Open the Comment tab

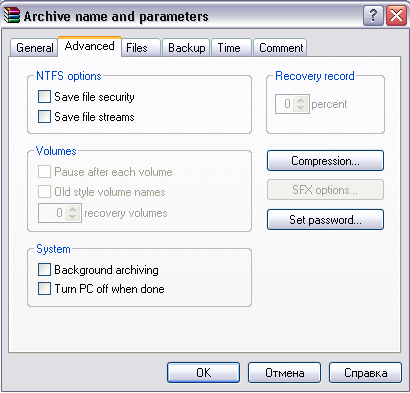(x=280, y=48)
